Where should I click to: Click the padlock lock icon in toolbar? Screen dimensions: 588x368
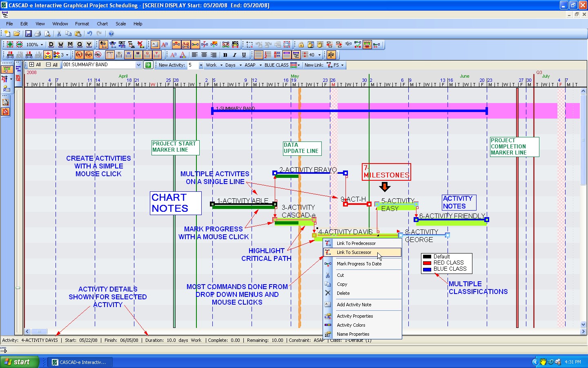tap(301, 45)
